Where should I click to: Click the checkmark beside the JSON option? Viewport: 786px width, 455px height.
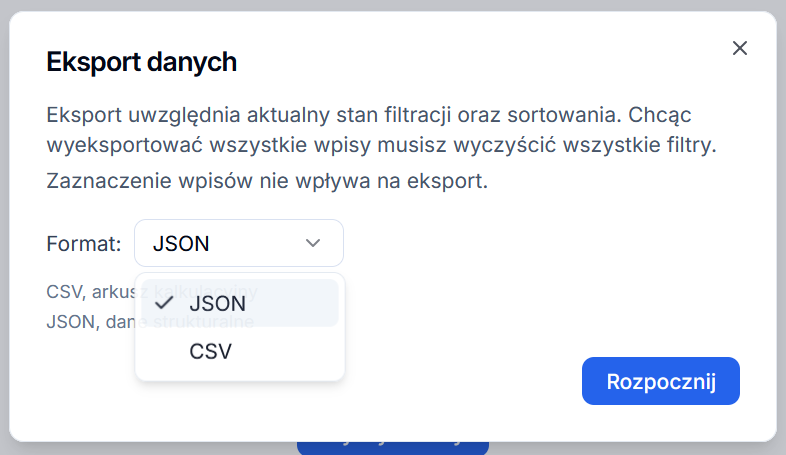(166, 303)
